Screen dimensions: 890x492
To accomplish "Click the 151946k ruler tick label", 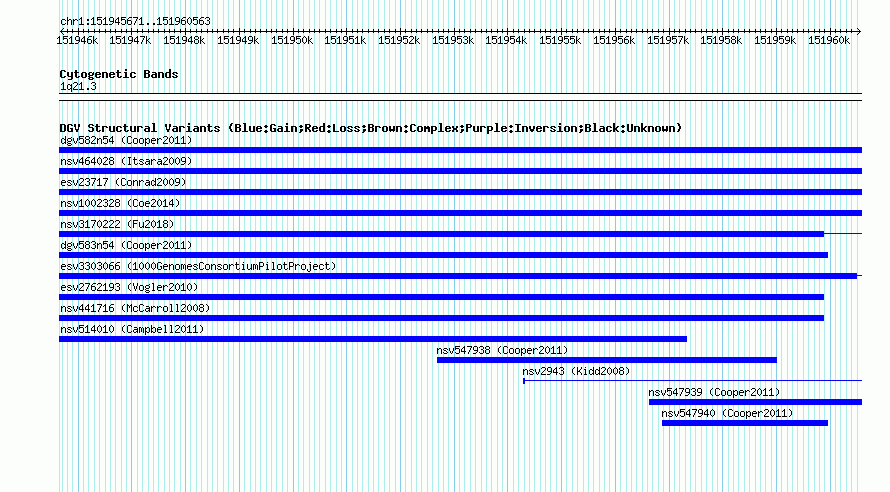I will point(77,40).
